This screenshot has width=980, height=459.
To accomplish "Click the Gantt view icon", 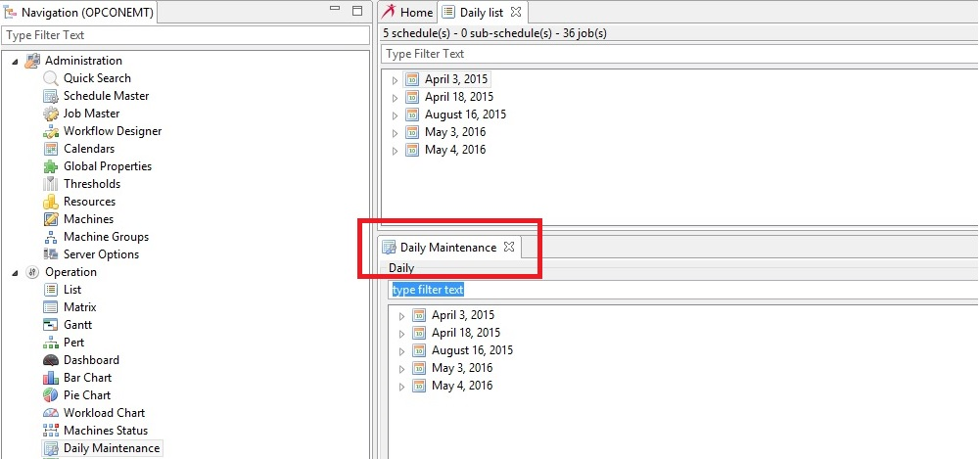I will tap(51, 325).
